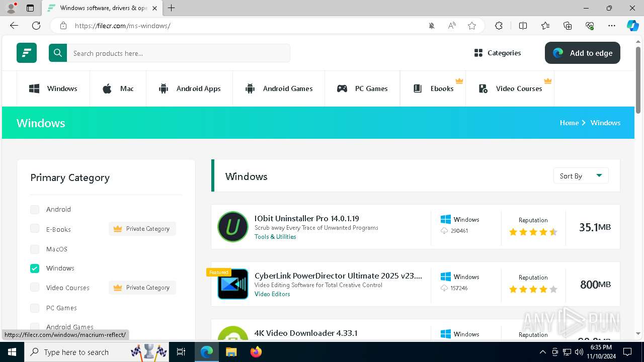Open the CyberLink PowerDirector Ultimate 2025 title

[x=339, y=276]
